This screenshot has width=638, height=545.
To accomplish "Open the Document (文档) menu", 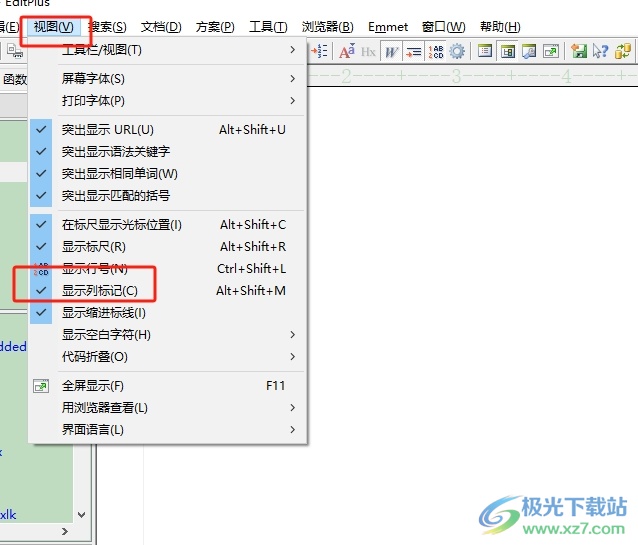I will [x=161, y=27].
